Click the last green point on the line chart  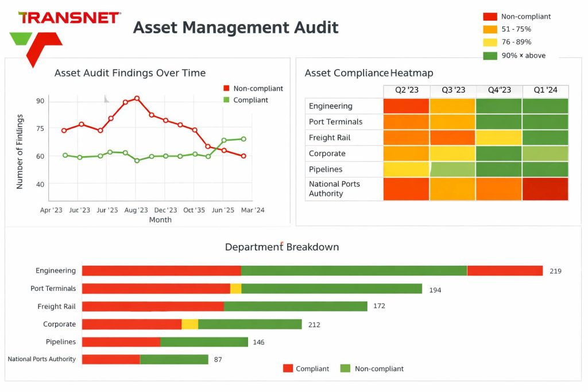[243, 139]
